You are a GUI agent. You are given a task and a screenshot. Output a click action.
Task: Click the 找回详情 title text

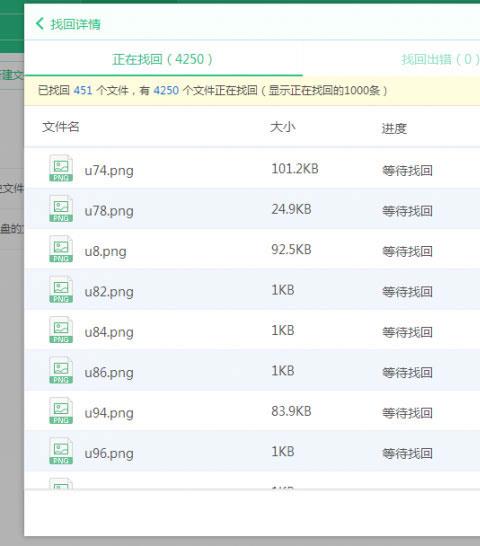(x=76, y=24)
